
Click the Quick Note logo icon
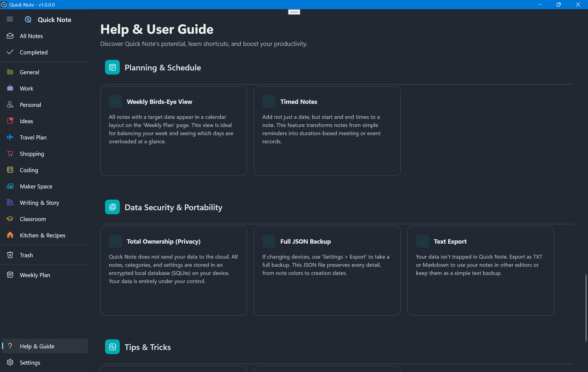(x=28, y=20)
